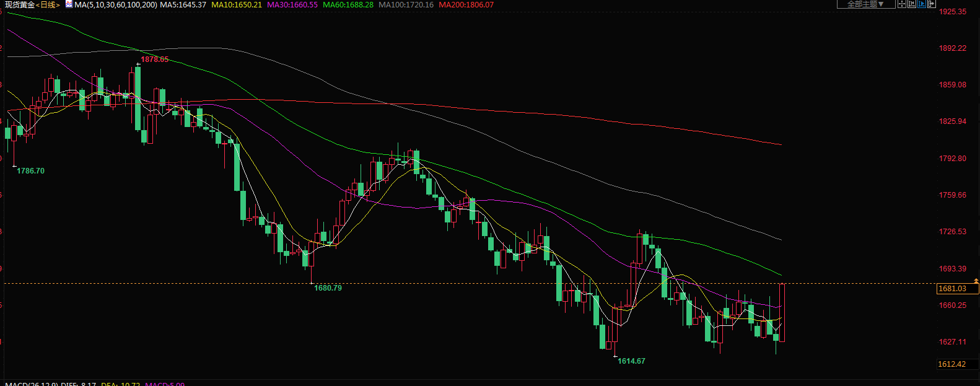Click the yellow MA10:1650.21 legend
Screen dimensions: 980x386
click(236, 5)
